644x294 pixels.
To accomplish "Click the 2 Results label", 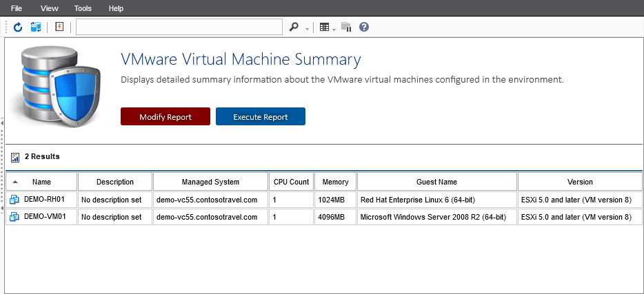I will [x=42, y=156].
